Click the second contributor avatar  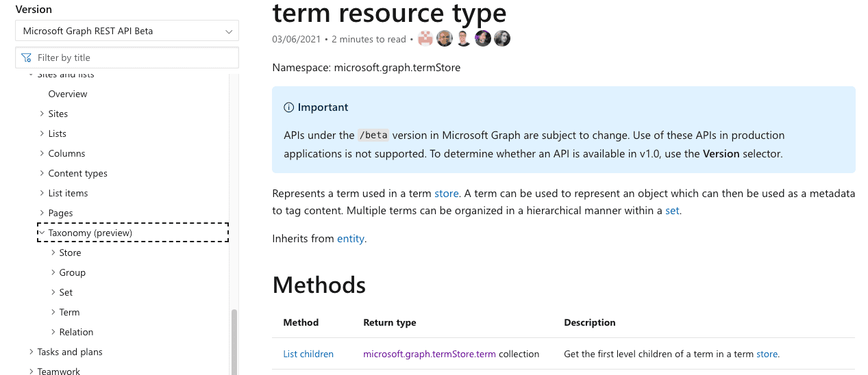click(445, 39)
